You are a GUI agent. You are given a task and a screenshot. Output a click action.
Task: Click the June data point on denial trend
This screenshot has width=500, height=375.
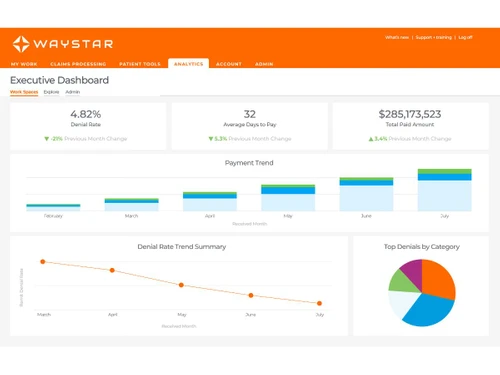tap(251, 295)
